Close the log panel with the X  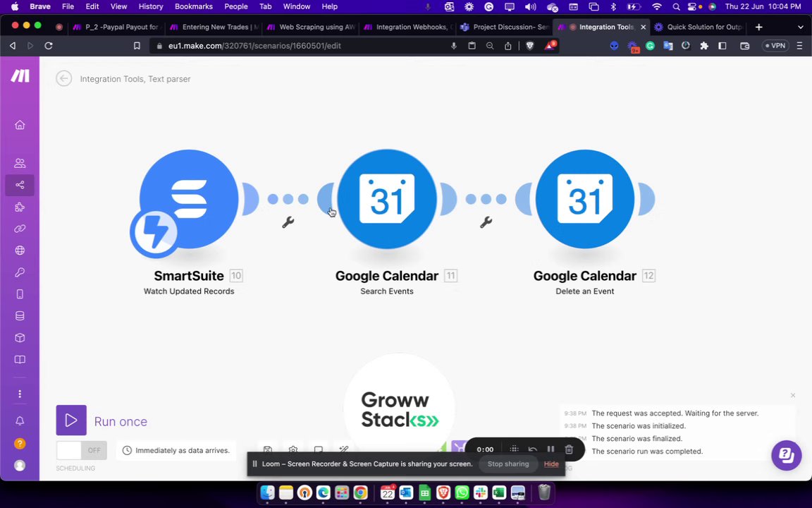tap(793, 396)
